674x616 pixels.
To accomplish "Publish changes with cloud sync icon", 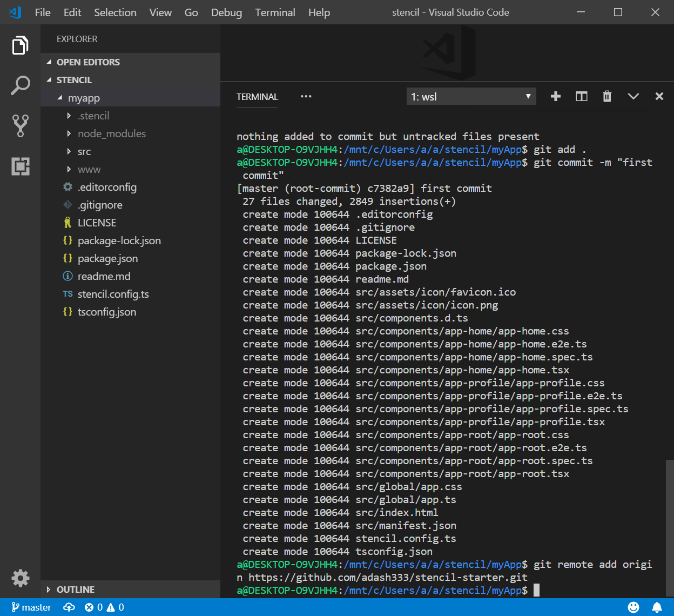I will 69,607.
